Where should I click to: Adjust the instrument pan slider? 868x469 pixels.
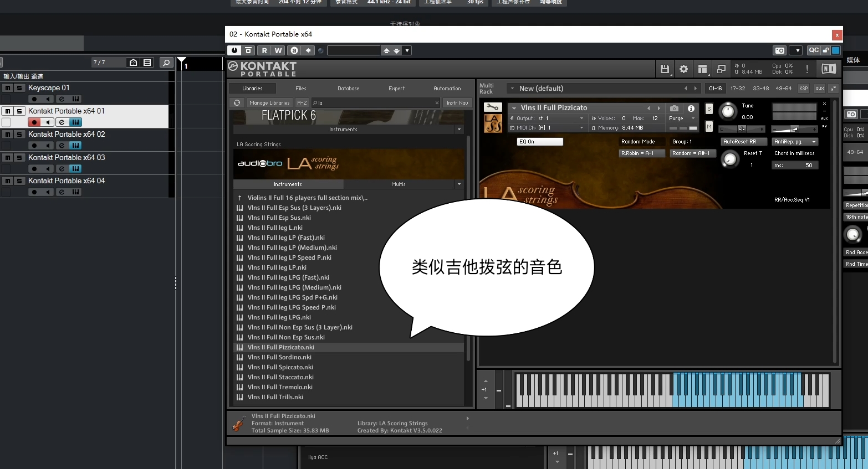coord(742,128)
